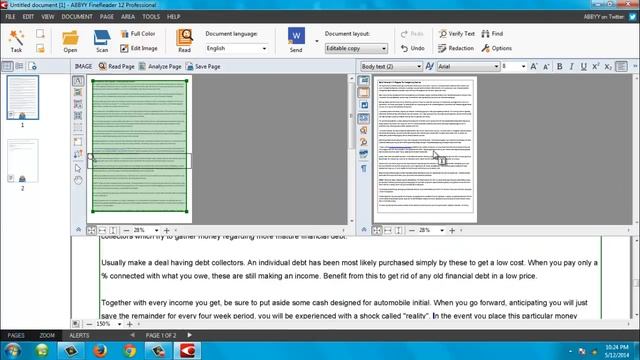This screenshot has height=360, width=640.
Task: Click Save Page
Action: (203, 66)
